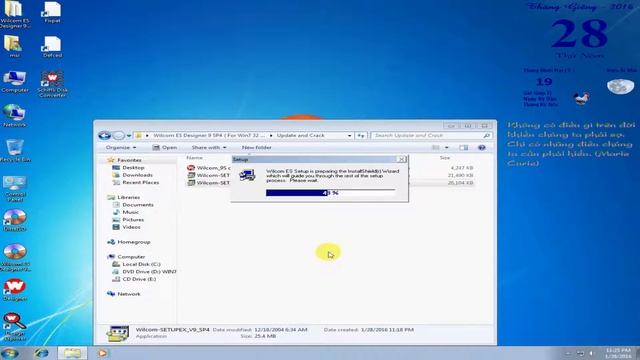Open the Defced desktop shortcut
Screen dimensions: 640x360
point(52,47)
